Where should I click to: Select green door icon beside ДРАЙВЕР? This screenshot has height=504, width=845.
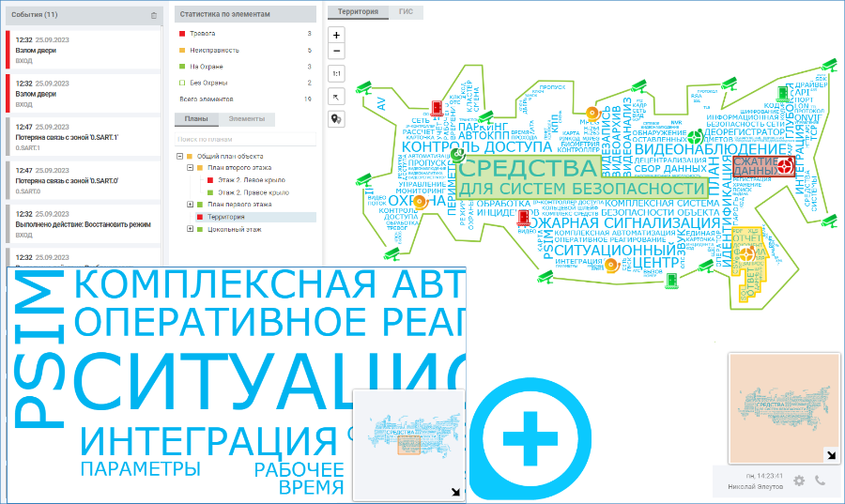point(783,93)
